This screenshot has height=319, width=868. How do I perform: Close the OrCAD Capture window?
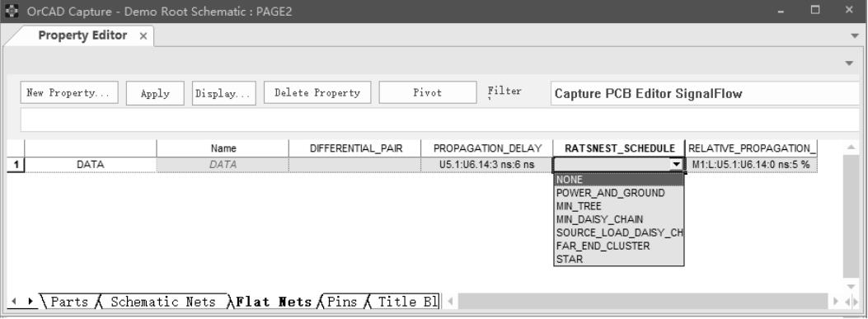pyautogui.click(x=850, y=11)
